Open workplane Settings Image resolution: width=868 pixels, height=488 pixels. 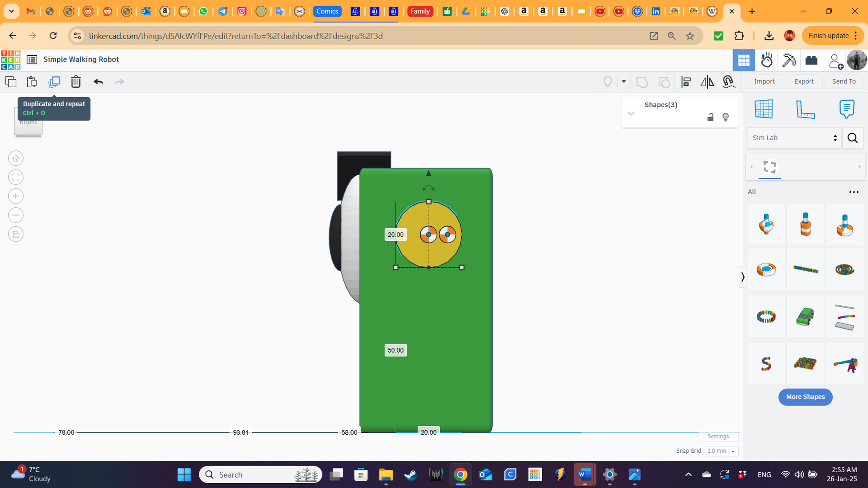pyautogui.click(x=718, y=437)
